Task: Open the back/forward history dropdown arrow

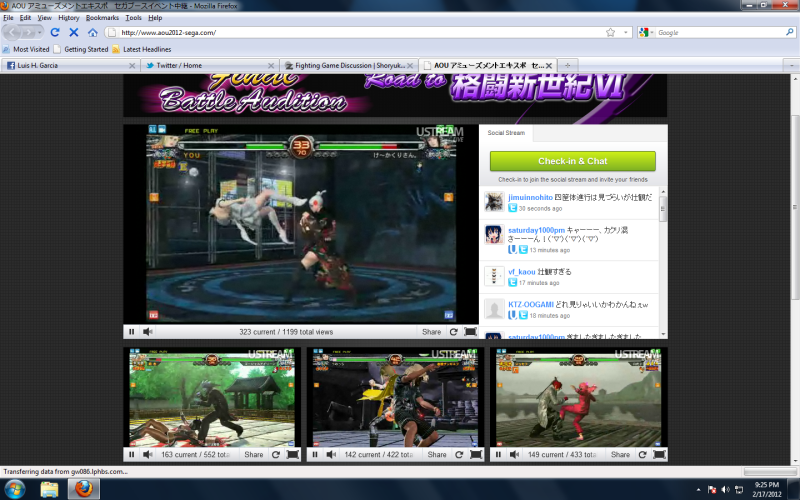Action: 40,32
